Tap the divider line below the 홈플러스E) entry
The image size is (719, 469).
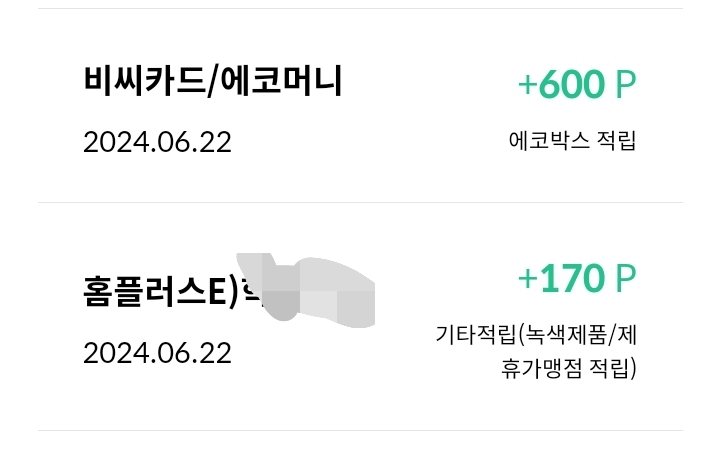[x=360, y=431]
